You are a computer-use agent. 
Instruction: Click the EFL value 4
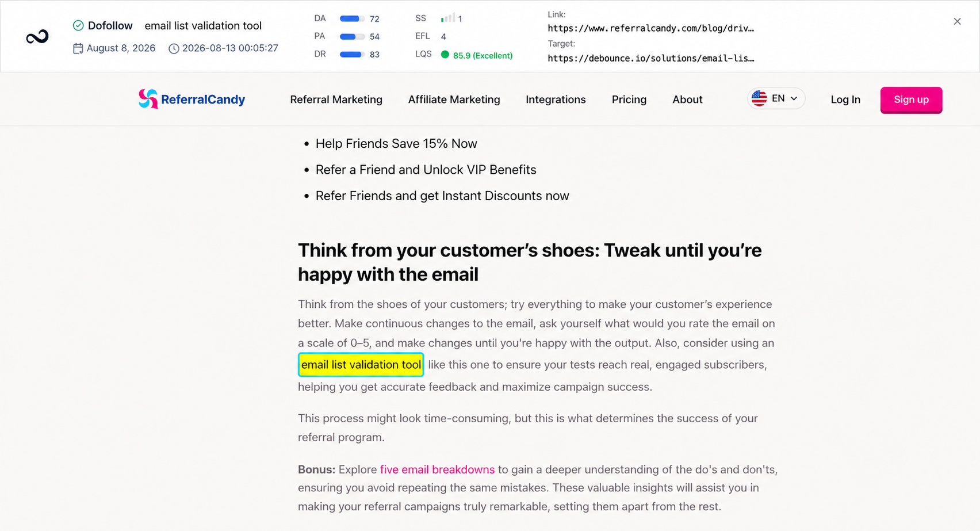click(443, 36)
